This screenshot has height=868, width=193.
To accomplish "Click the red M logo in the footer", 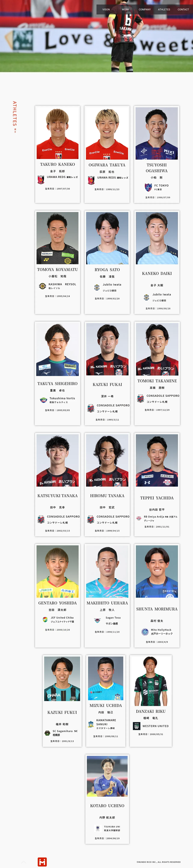I will click(x=42, y=862).
